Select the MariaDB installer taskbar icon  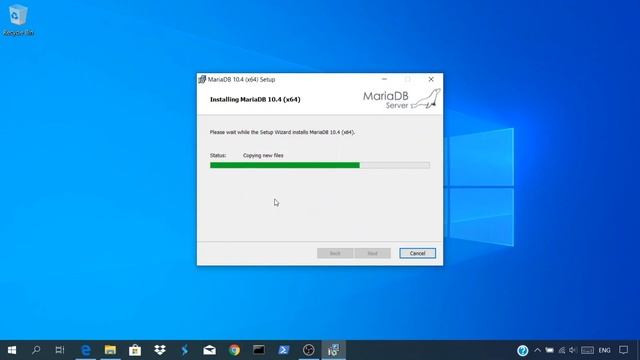coord(333,350)
